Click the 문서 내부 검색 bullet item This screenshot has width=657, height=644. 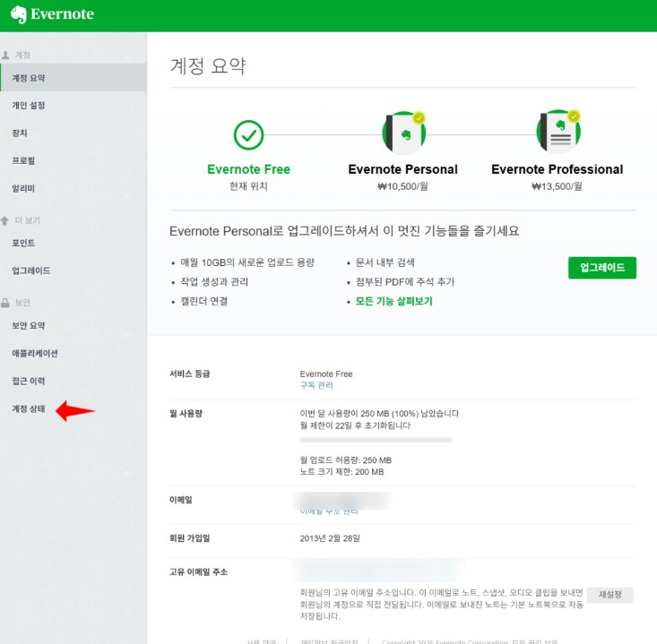pyautogui.click(x=385, y=262)
